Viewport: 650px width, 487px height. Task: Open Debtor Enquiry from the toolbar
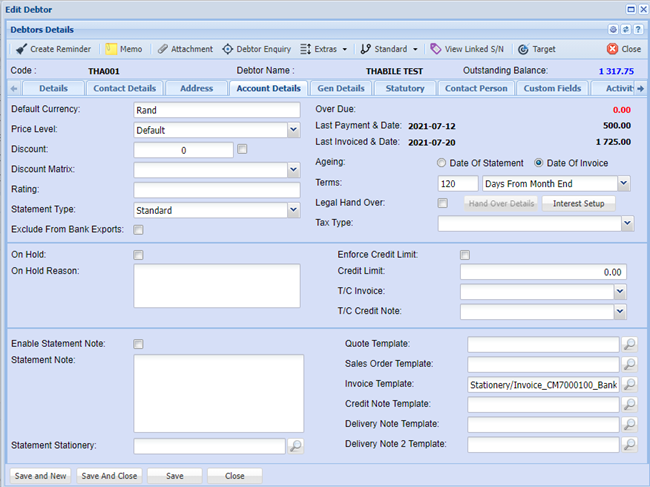coord(228,48)
